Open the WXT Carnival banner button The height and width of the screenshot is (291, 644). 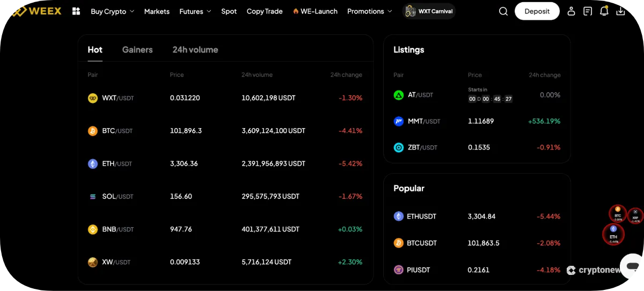[429, 11]
